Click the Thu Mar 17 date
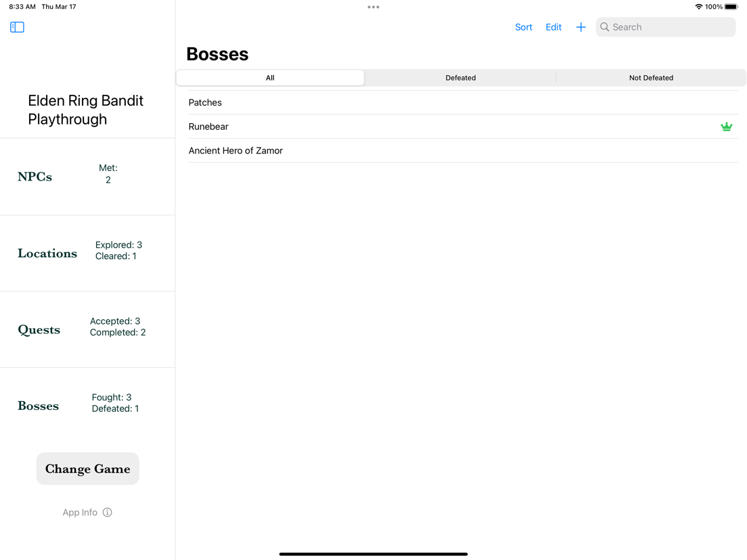This screenshot has width=747, height=560. coord(59,7)
